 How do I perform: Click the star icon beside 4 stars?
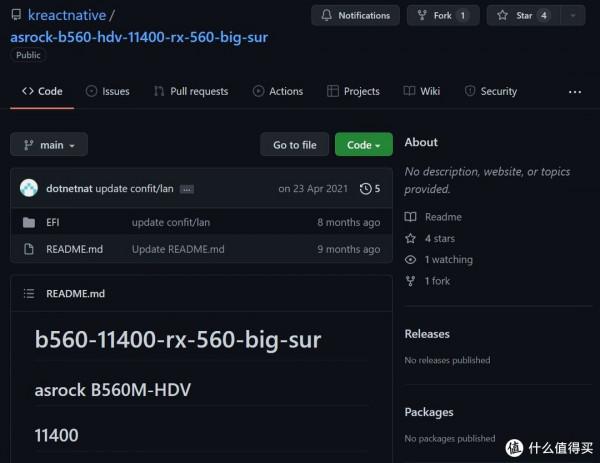click(410, 239)
